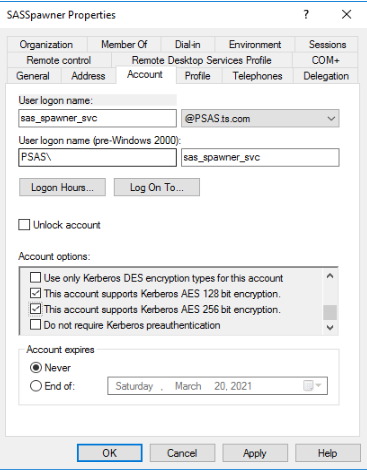Switch to the General tab

click(33, 76)
